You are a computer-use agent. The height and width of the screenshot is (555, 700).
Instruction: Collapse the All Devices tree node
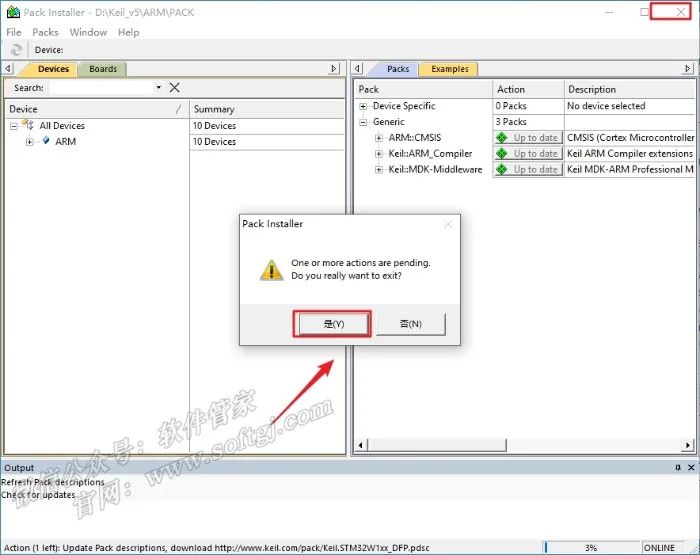pyautogui.click(x=14, y=126)
